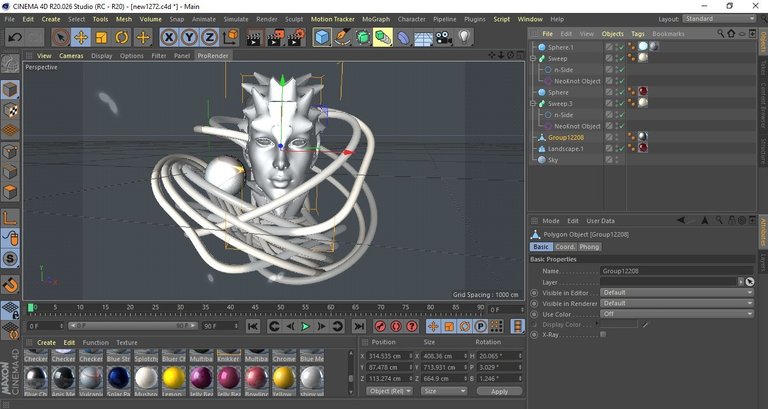Viewport: 768px width, 409px height.
Task: Add a Camera object
Action: [x=444, y=38]
